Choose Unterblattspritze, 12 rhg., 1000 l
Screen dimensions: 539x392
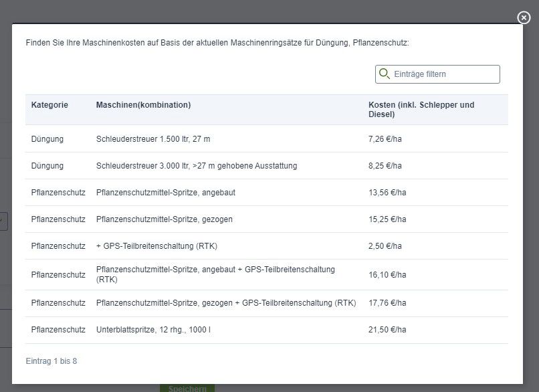click(267, 330)
